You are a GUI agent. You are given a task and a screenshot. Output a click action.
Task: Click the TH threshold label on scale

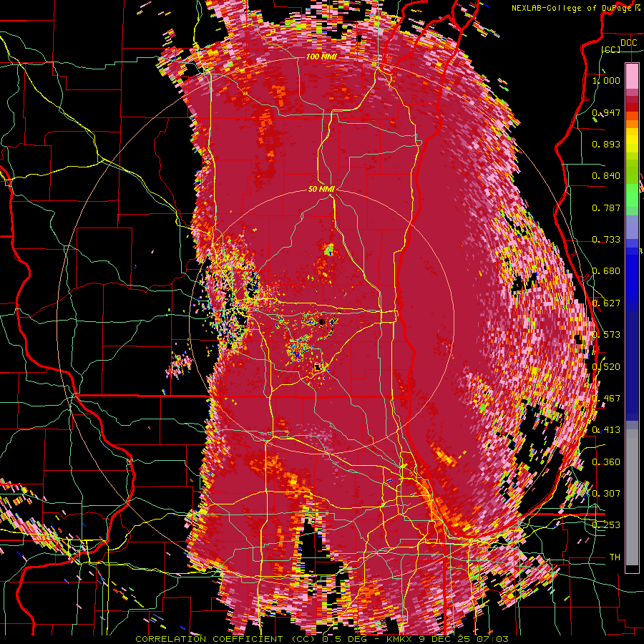pos(615,557)
